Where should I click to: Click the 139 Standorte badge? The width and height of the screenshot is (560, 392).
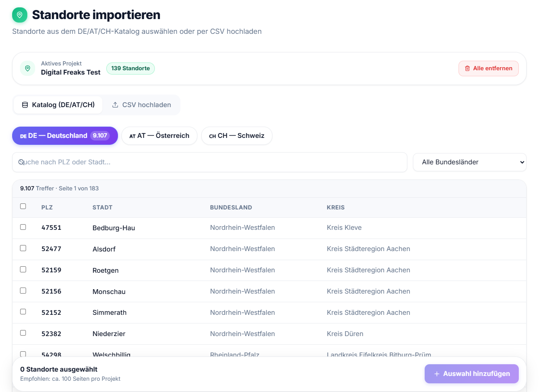131,69
